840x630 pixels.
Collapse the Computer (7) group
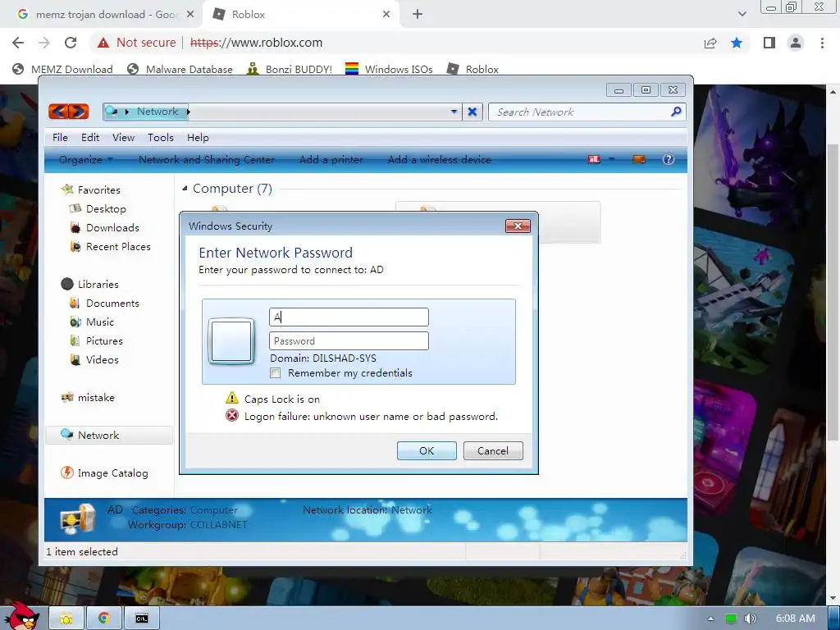pyautogui.click(x=185, y=188)
